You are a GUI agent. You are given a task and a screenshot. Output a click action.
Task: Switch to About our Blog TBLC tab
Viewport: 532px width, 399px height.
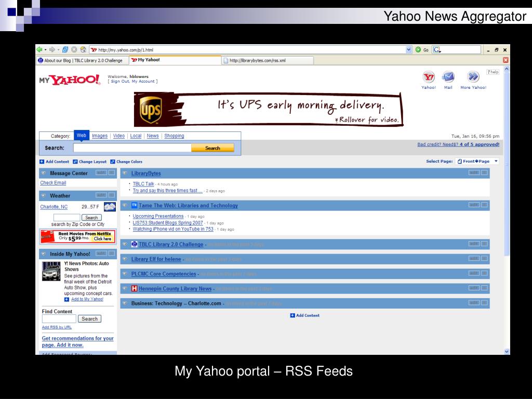pos(82,60)
